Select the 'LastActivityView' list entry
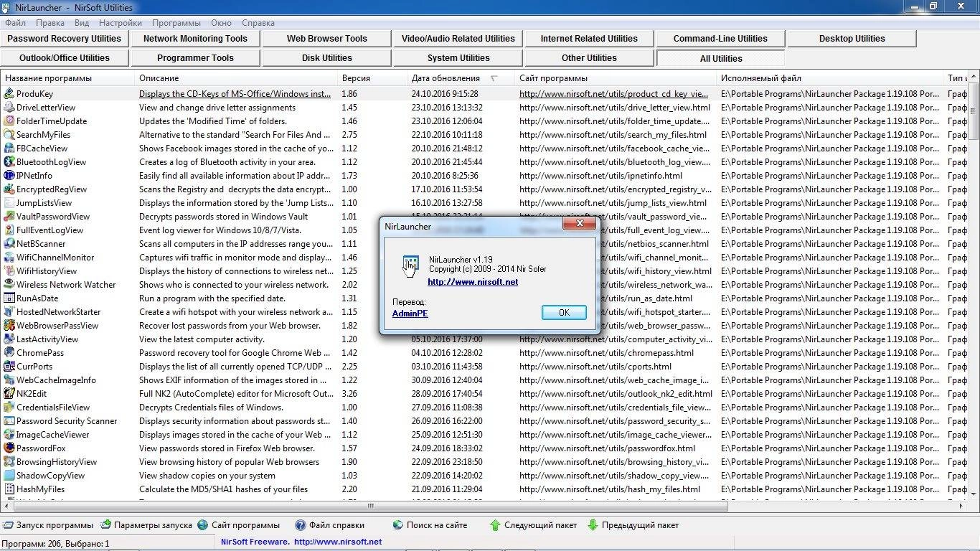980x551 pixels. pyautogui.click(x=47, y=339)
